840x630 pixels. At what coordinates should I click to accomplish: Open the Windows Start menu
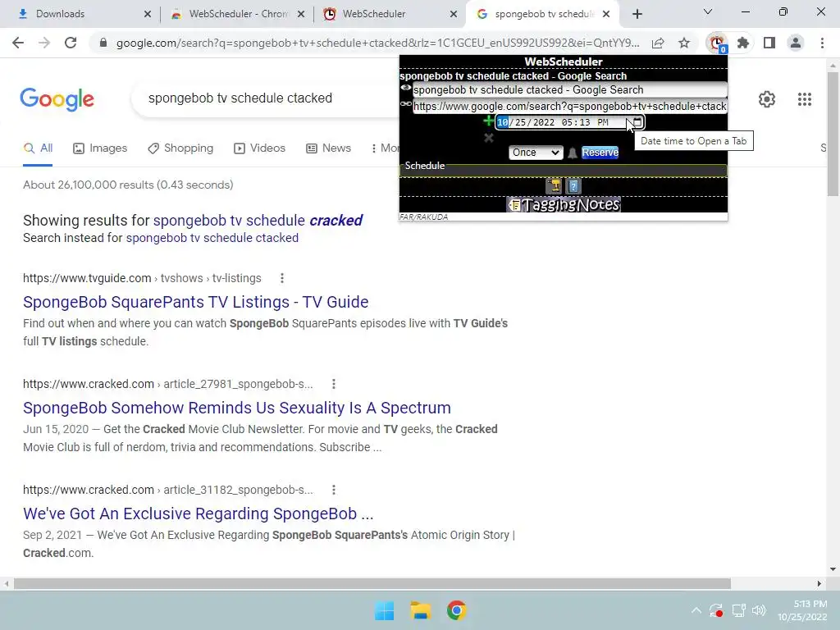pos(385,610)
